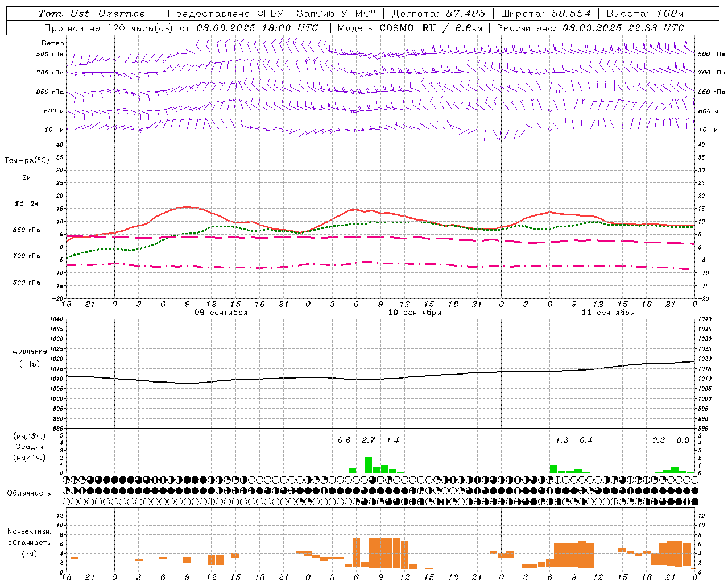Click the (гПа) unit under Давление

(30, 364)
